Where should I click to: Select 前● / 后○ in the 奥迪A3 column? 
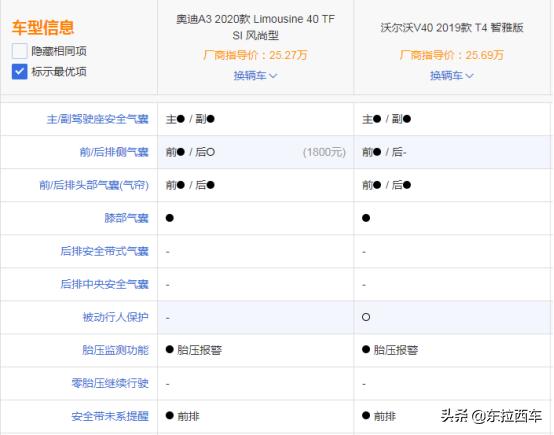(190, 152)
